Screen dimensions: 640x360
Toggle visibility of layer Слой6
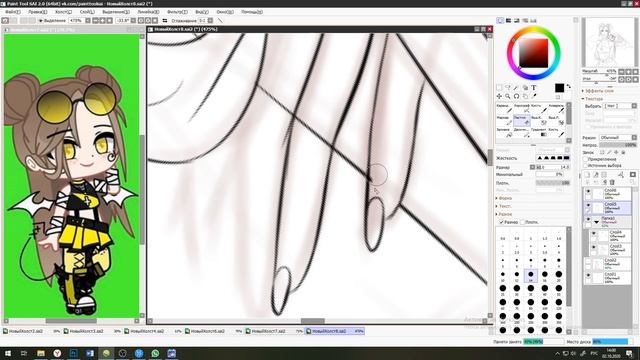coord(588,191)
